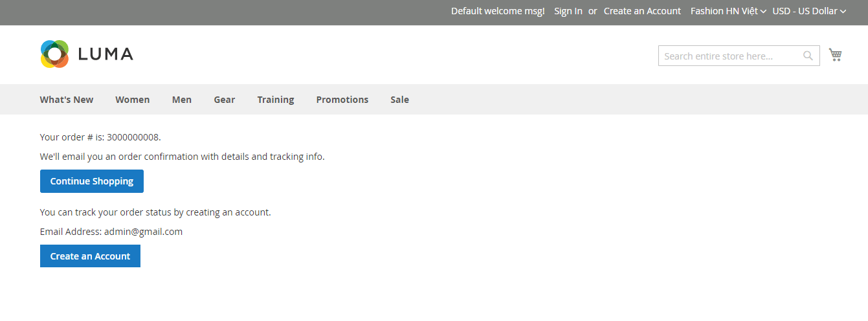Select the Gear menu item
Viewport: 868px width, 321px height.
click(225, 100)
